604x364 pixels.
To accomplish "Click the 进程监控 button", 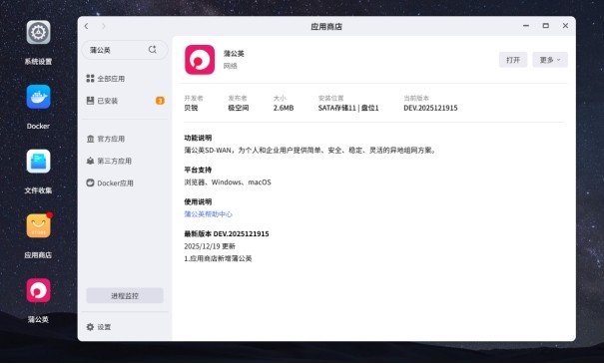I will [x=125, y=295].
